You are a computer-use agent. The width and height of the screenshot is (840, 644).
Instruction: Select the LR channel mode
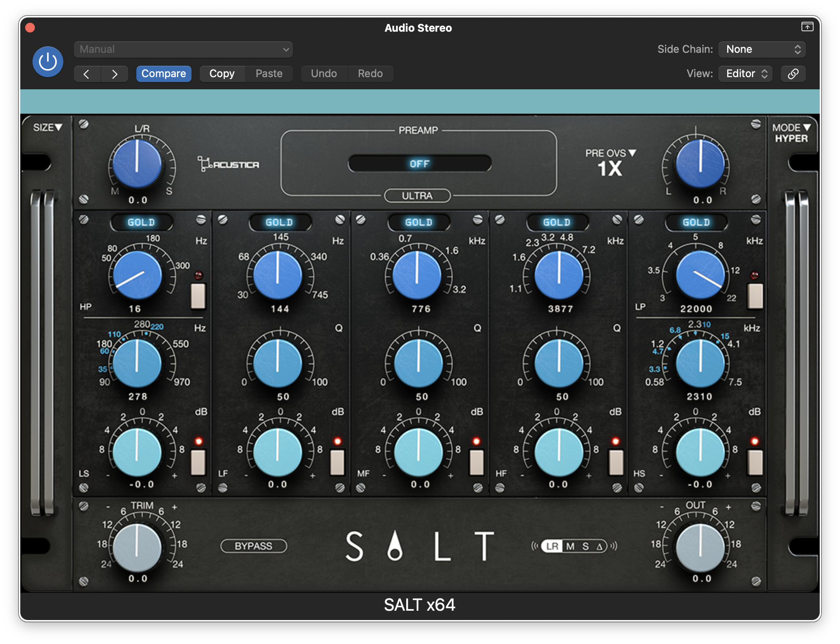(x=552, y=546)
